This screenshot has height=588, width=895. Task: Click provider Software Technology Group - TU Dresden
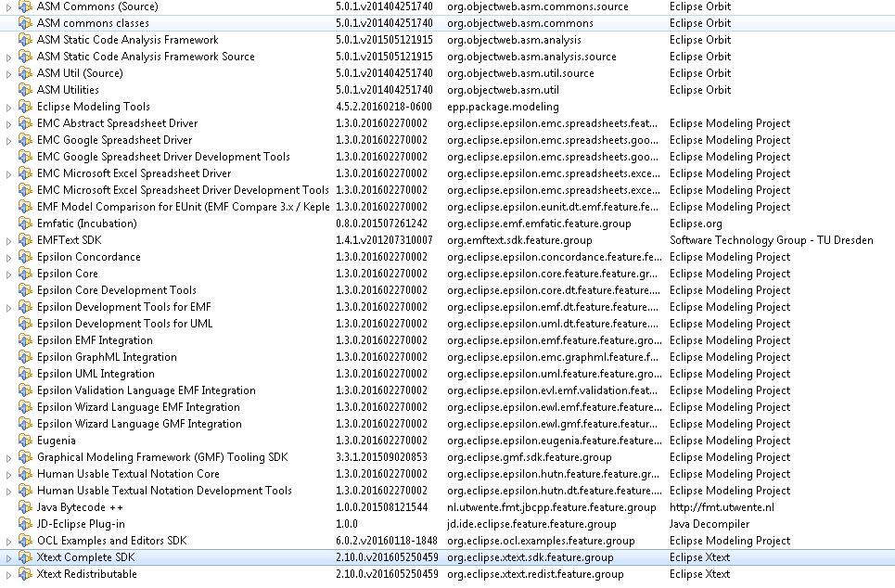click(771, 240)
